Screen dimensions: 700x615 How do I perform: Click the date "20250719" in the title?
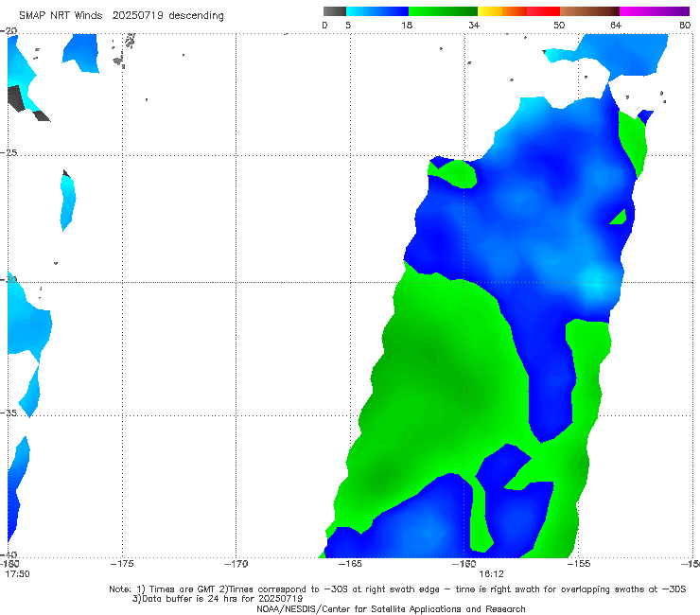[137, 16]
